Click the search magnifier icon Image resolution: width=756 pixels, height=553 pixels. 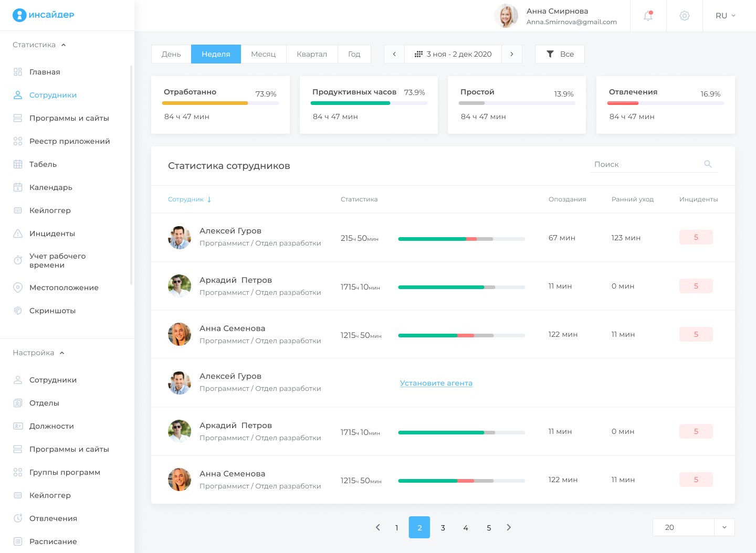pos(708,164)
